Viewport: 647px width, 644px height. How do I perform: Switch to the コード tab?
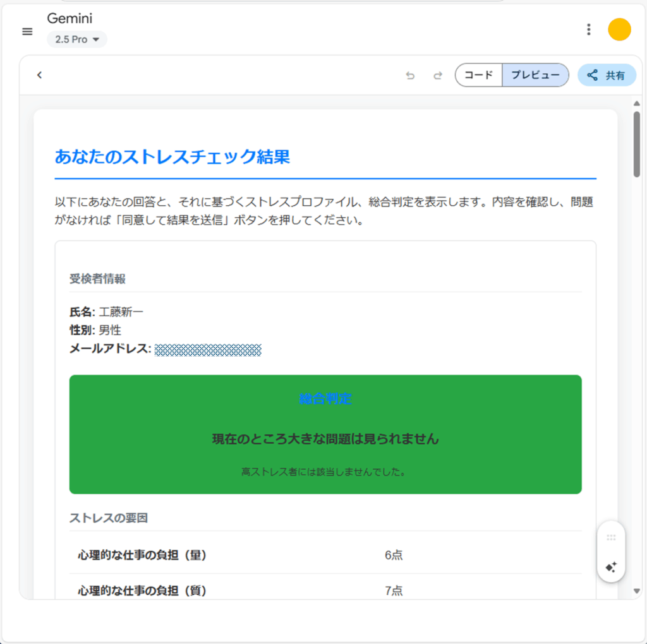pyautogui.click(x=479, y=75)
